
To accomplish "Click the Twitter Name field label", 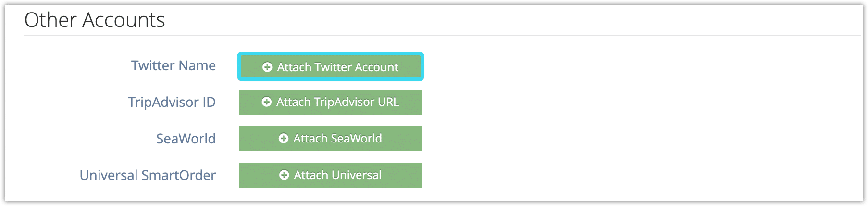I will (174, 65).
